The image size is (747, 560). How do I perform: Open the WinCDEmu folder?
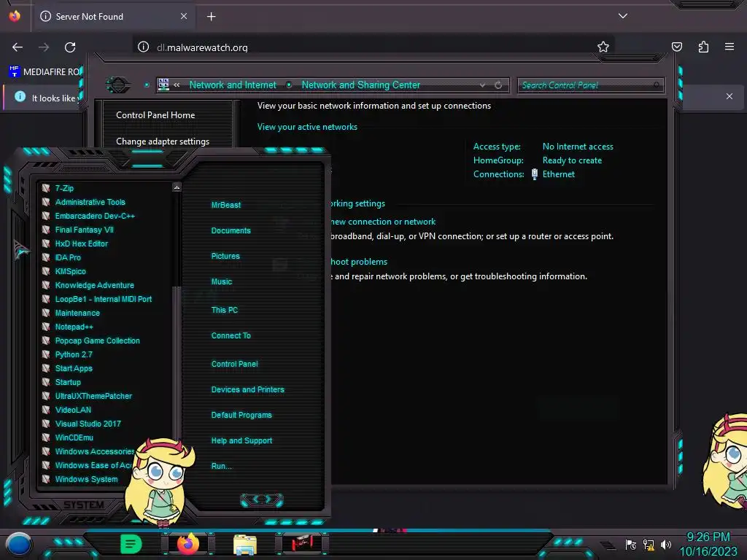[74, 437]
